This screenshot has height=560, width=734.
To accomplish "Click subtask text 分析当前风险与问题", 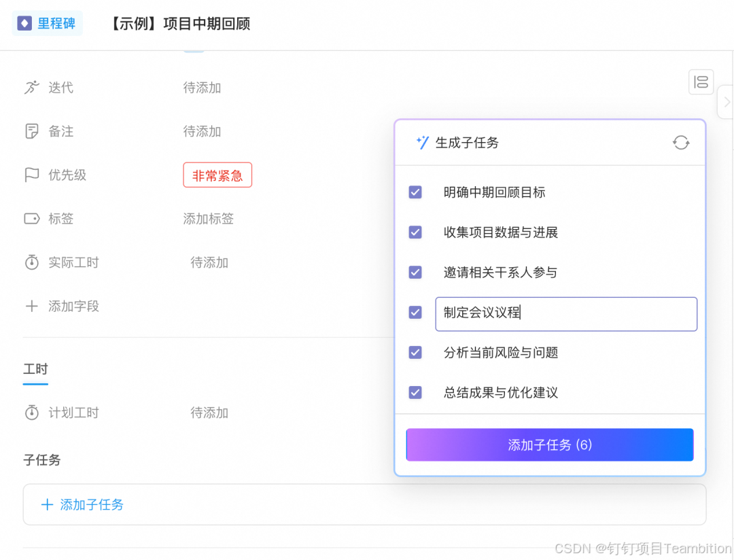I will point(500,352).
